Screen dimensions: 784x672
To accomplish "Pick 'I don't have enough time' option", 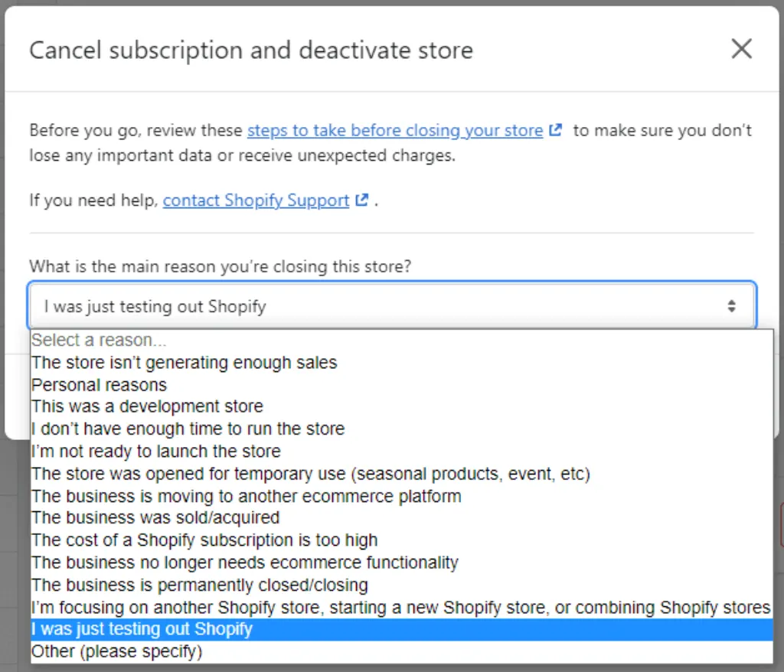I will pyautogui.click(x=401, y=429).
